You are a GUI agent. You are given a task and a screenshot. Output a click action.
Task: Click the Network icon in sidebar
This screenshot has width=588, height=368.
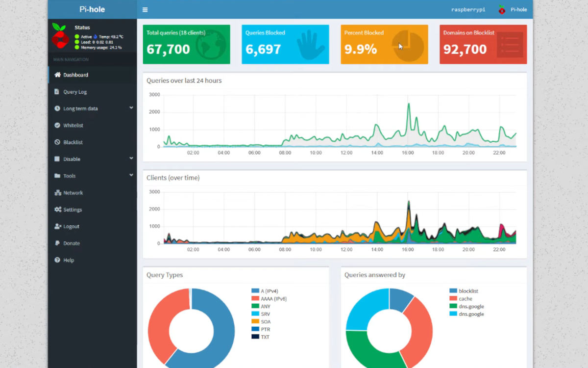(58, 193)
